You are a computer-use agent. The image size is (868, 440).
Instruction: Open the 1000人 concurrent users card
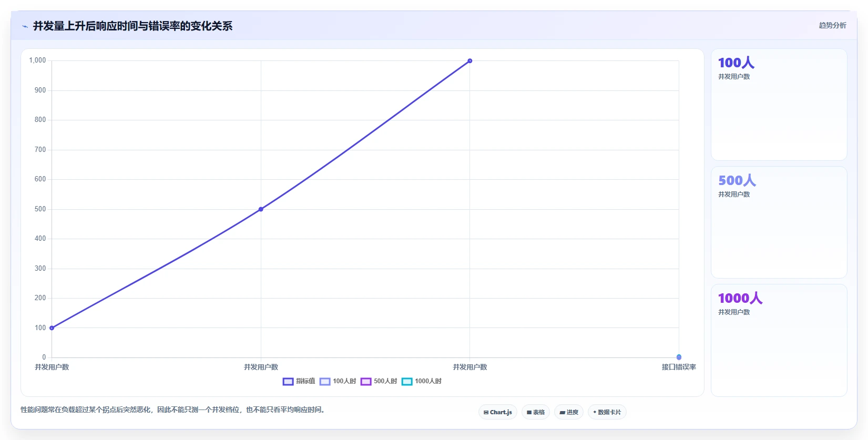point(779,340)
